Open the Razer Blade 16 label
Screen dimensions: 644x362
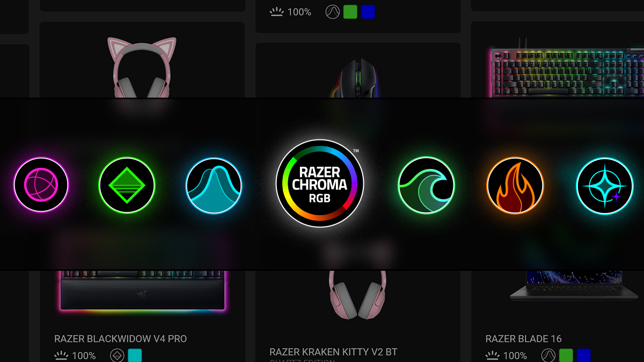pyautogui.click(x=523, y=339)
